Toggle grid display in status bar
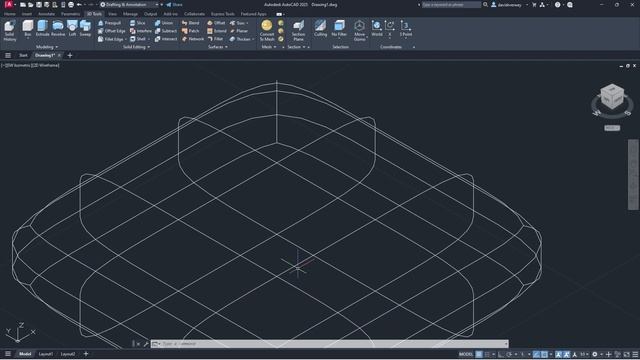 [x=479, y=354]
